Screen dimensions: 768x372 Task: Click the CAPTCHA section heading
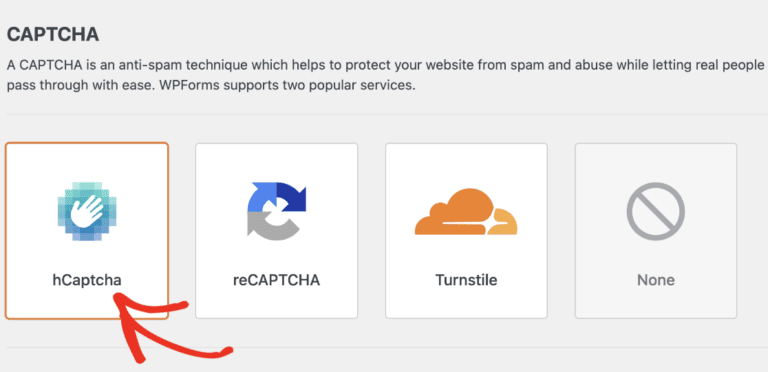point(53,35)
